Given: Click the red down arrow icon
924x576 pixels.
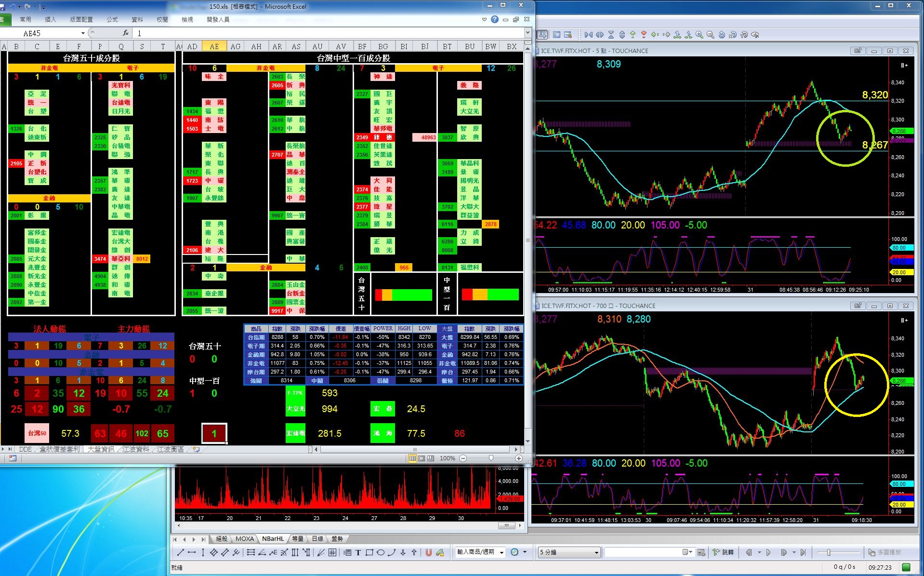Looking at the screenshot, I should [644, 35].
